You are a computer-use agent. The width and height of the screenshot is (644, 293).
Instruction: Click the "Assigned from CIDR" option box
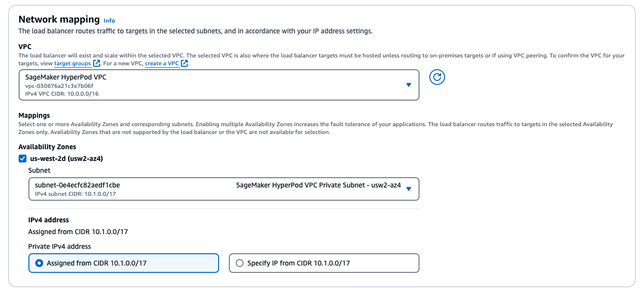click(x=123, y=263)
